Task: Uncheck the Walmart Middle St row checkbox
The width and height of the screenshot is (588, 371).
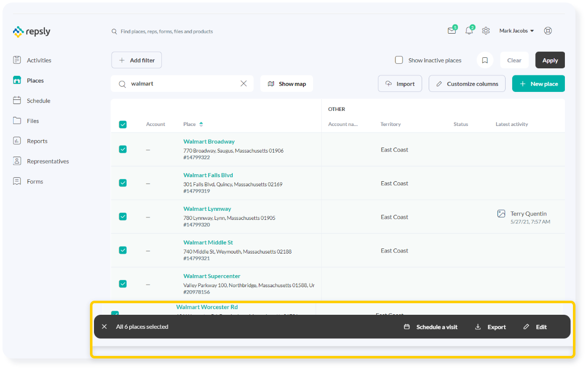Action: point(123,250)
